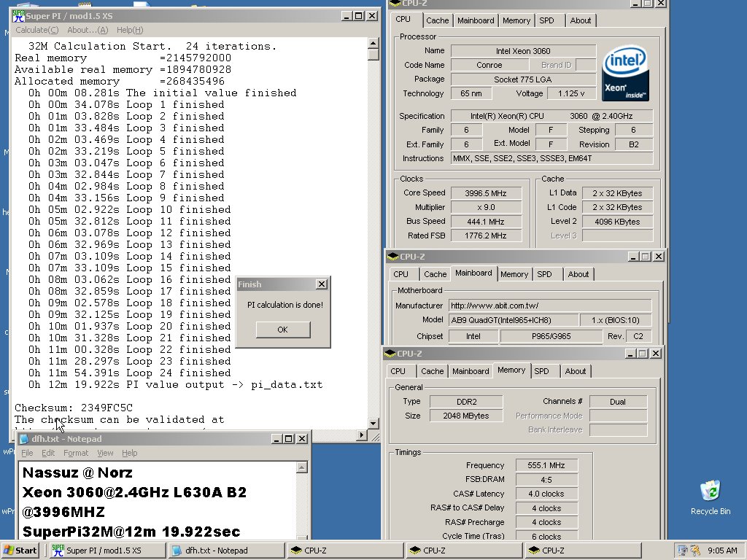The image size is (747, 560).
Task: Maximize the Notepad dfh.txt window
Action: pos(289,439)
